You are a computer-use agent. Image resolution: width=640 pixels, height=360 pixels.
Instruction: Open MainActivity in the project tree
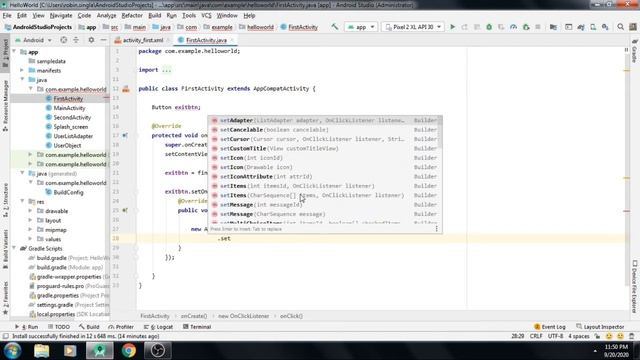(69, 108)
